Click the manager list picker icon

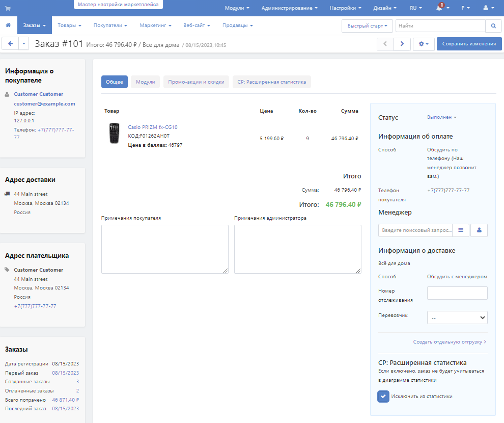pos(460,230)
